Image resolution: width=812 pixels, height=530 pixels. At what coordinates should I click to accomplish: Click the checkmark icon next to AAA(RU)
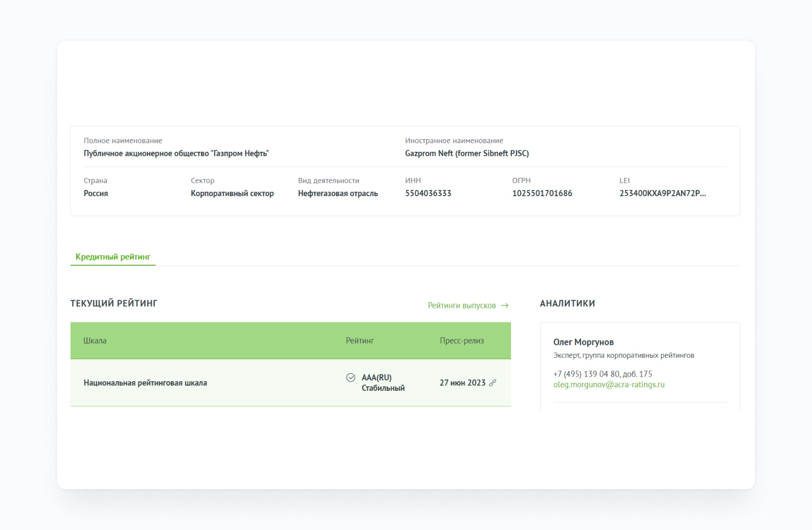[351, 378]
